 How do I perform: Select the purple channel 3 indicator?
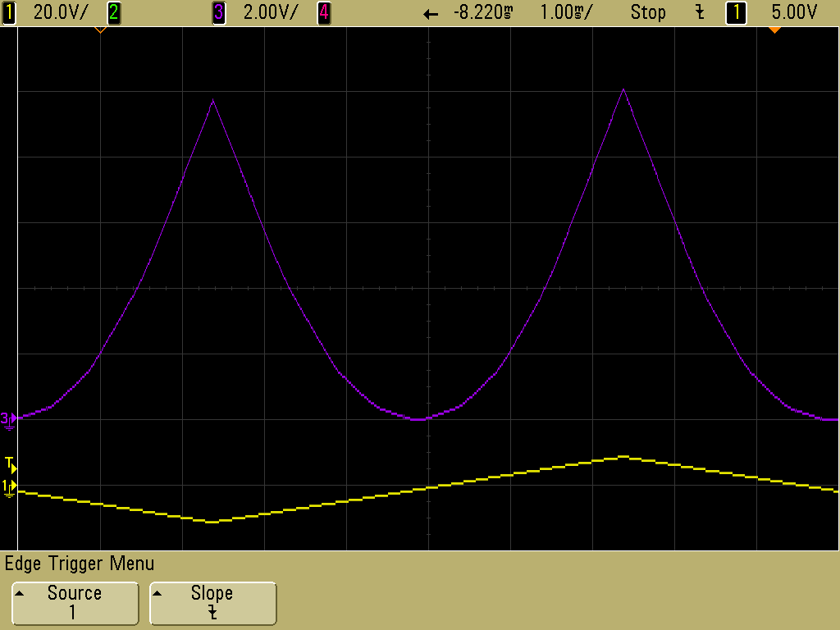pyautogui.click(x=218, y=12)
